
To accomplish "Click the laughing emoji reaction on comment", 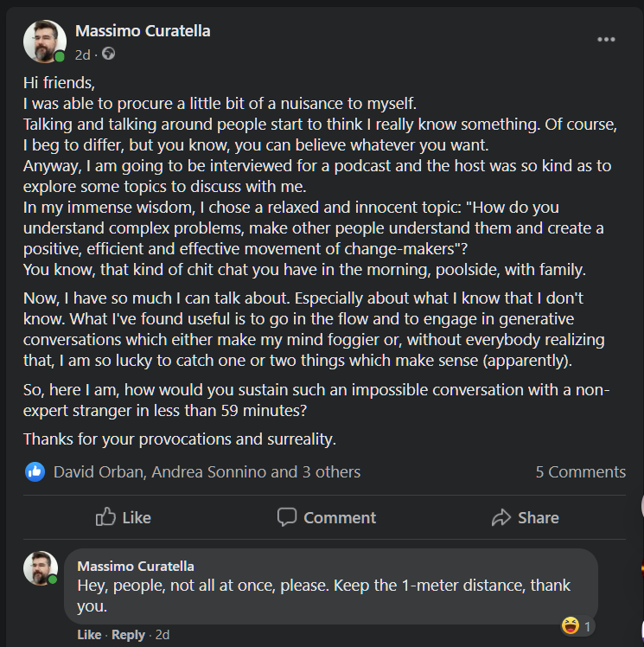I will click(x=570, y=625).
